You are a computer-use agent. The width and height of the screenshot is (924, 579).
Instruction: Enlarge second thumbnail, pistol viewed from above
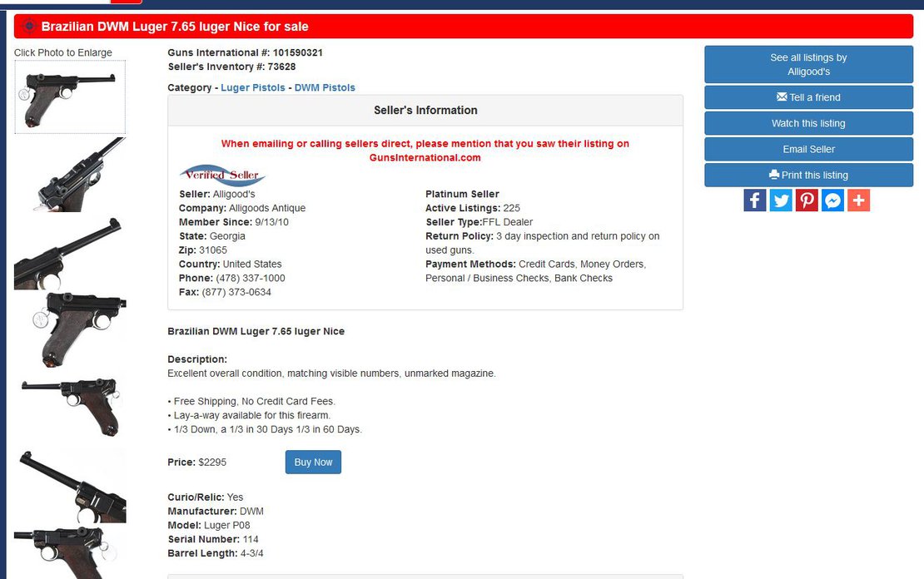click(70, 175)
